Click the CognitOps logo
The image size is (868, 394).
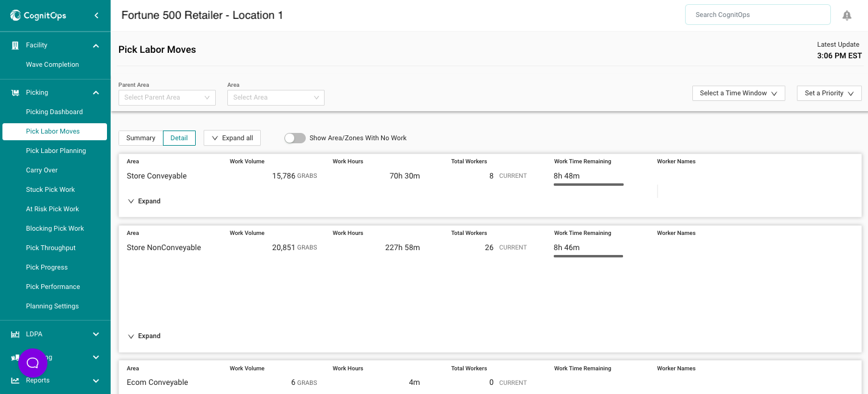pyautogui.click(x=38, y=15)
